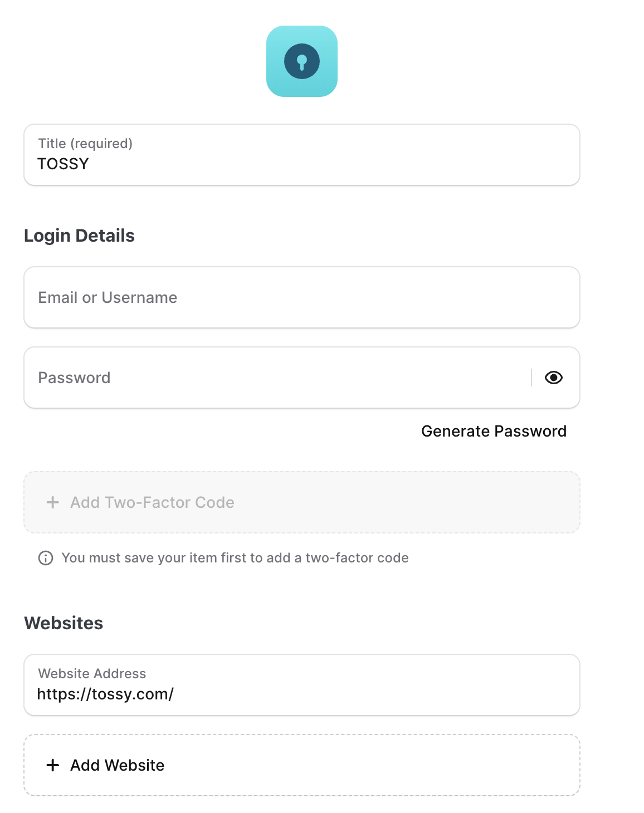Click the plus icon beside Add Website
The width and height of the screenshot is (644, 813).
53,765
